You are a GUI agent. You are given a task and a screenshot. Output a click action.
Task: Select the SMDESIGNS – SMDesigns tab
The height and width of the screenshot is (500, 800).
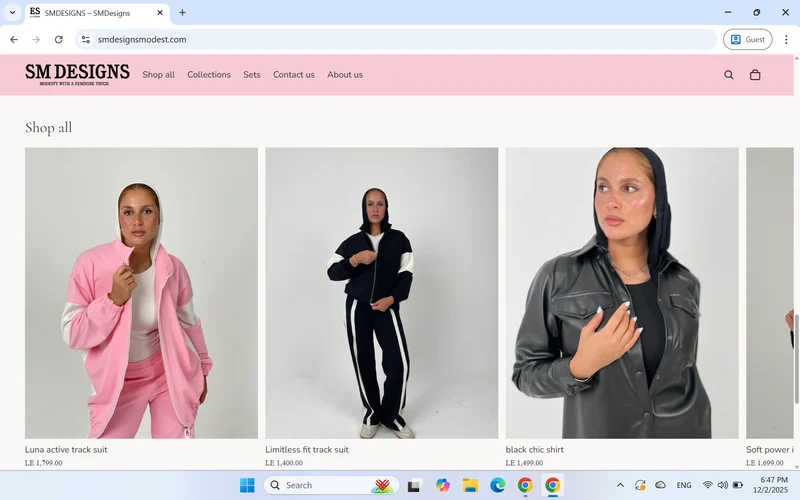coord(97,13)
